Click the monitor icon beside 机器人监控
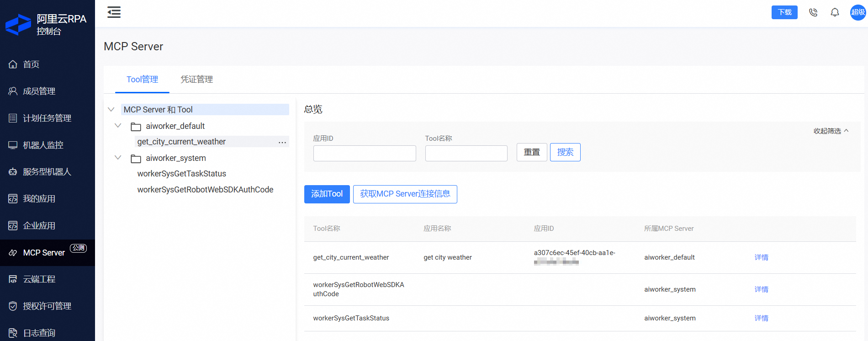This screenshot has width=868, height=341. 13,145
